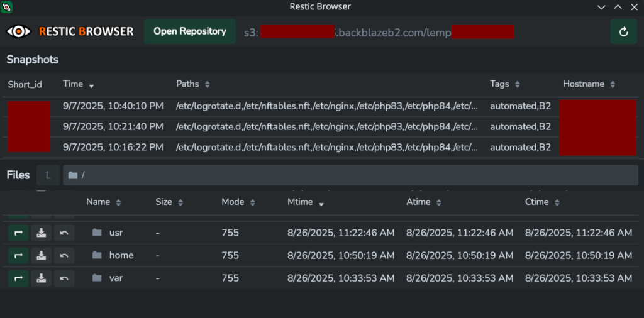Click the Open Repository button
This screenshot has height=318, width=644.
[x=190, y=31]
